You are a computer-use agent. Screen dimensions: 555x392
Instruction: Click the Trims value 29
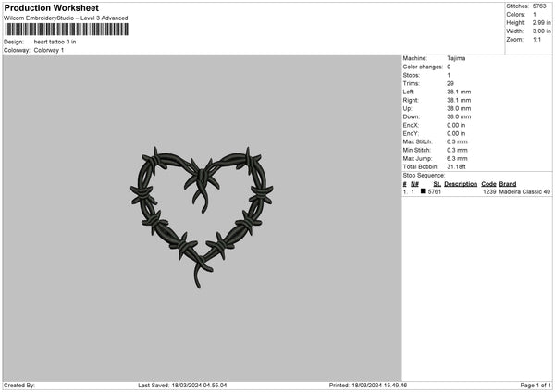(x=451, y=83)
